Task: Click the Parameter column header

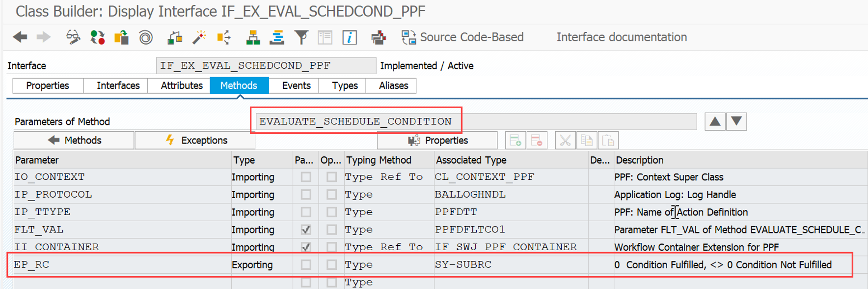Action: coord(122,160)
